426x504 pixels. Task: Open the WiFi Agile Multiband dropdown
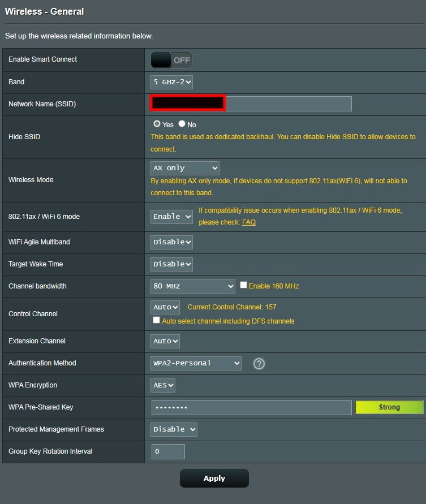172,242
